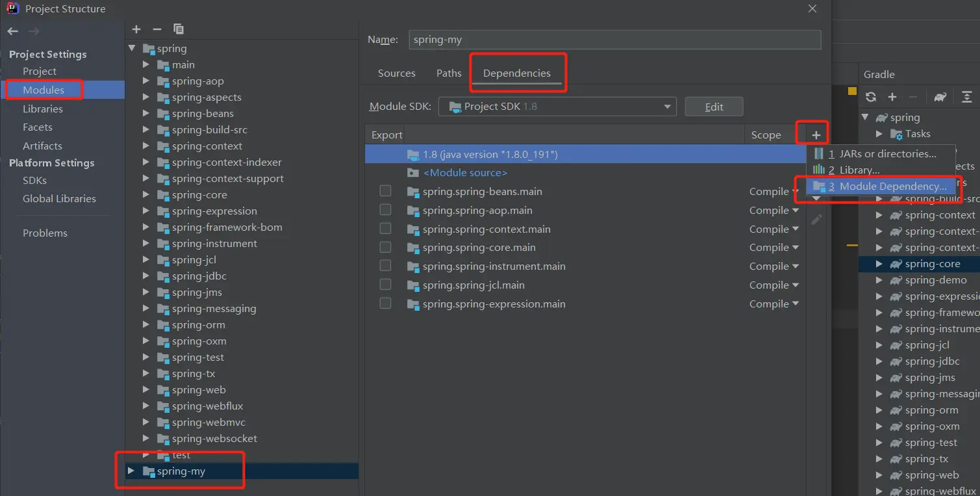Add a new module with the plus icon
Image resolution: width=980 pixels, height=496 pixels.
click(136, 29)
